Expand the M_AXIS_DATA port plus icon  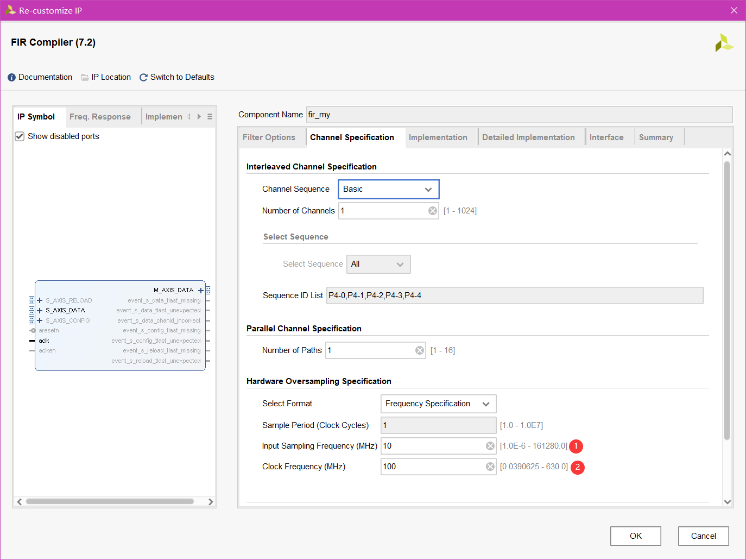click(x=201, y=291)
